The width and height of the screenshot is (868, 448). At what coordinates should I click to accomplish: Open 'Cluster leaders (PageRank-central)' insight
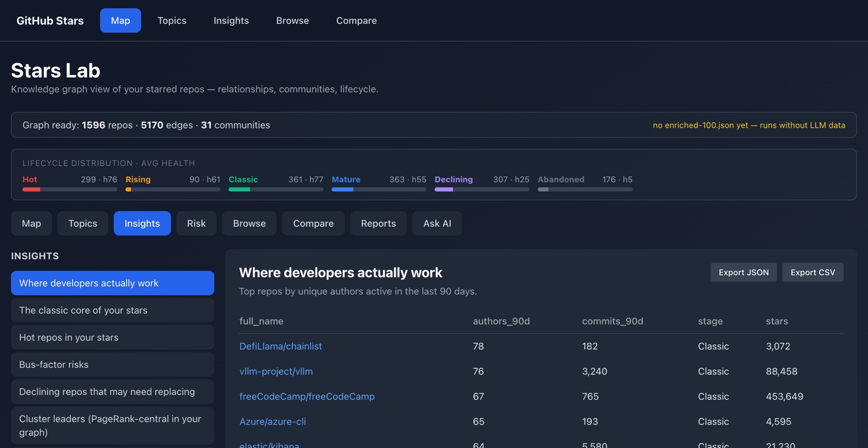(x=112, y=426)
